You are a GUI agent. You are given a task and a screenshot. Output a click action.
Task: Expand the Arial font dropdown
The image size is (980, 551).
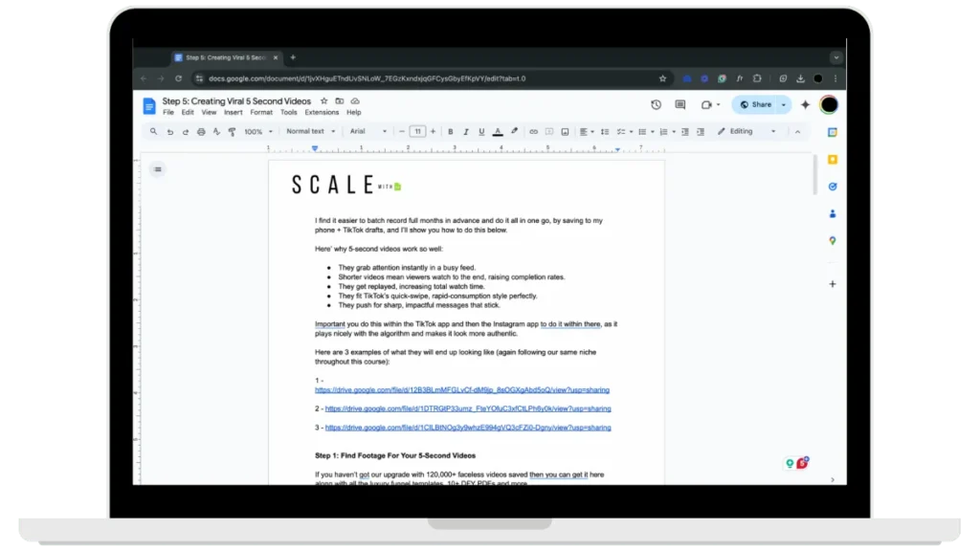point(368,132)
